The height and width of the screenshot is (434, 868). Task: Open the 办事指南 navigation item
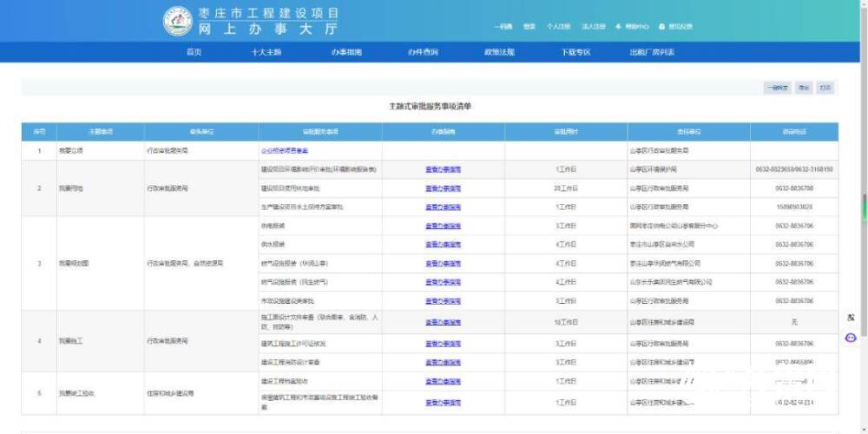point(346,53)
